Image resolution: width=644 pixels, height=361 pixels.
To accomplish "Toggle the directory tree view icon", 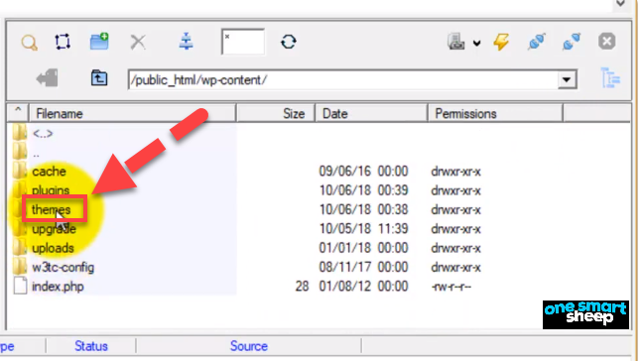I will point(610,78).
